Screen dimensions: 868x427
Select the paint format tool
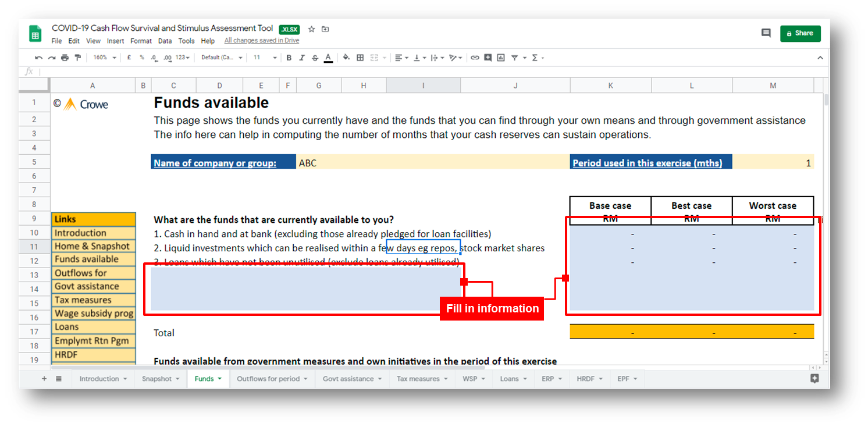77,58
